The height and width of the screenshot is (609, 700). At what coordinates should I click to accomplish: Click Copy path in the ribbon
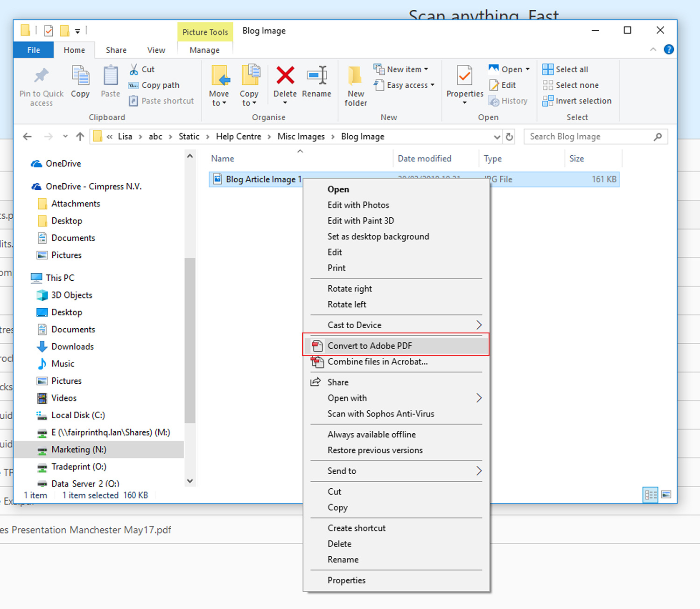coord(154,85)
